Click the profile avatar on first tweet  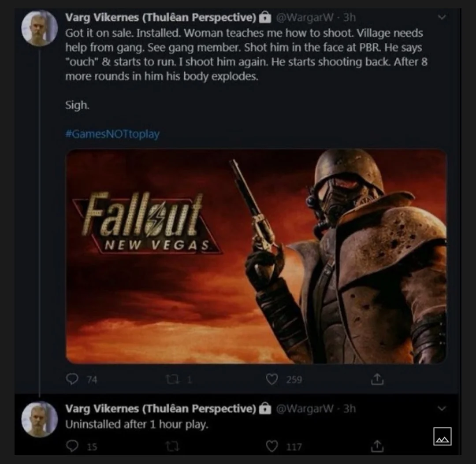coord(40,28)
